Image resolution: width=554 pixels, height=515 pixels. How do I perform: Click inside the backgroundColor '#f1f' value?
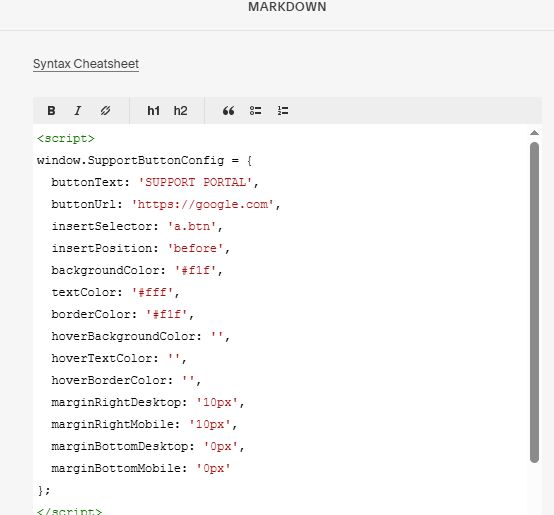click(x=195, y=271)
